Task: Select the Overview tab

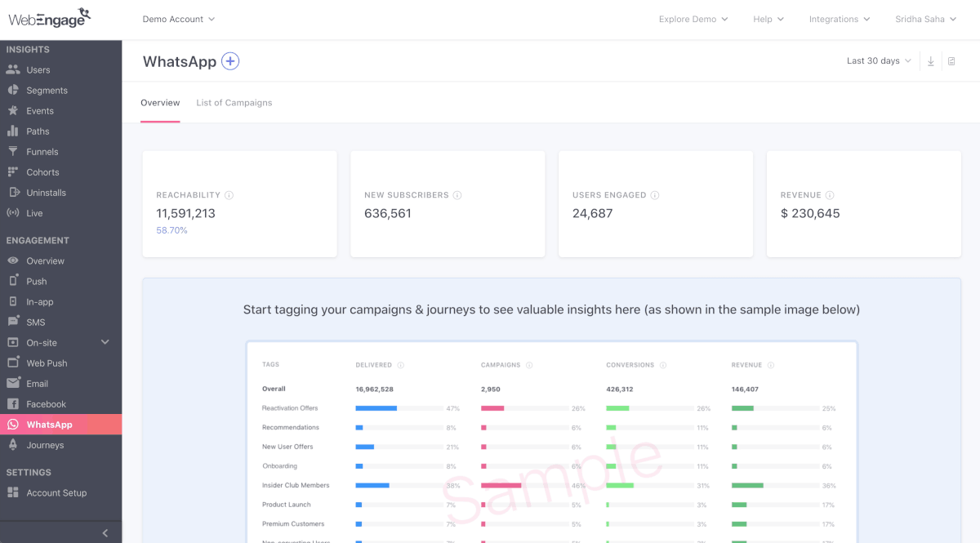Action: click(160, 103)
